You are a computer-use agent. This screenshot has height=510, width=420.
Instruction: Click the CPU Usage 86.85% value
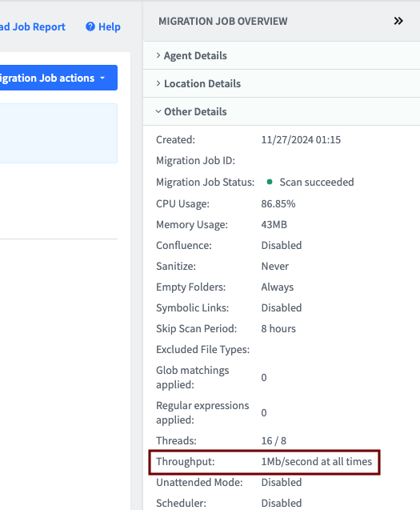278,204
